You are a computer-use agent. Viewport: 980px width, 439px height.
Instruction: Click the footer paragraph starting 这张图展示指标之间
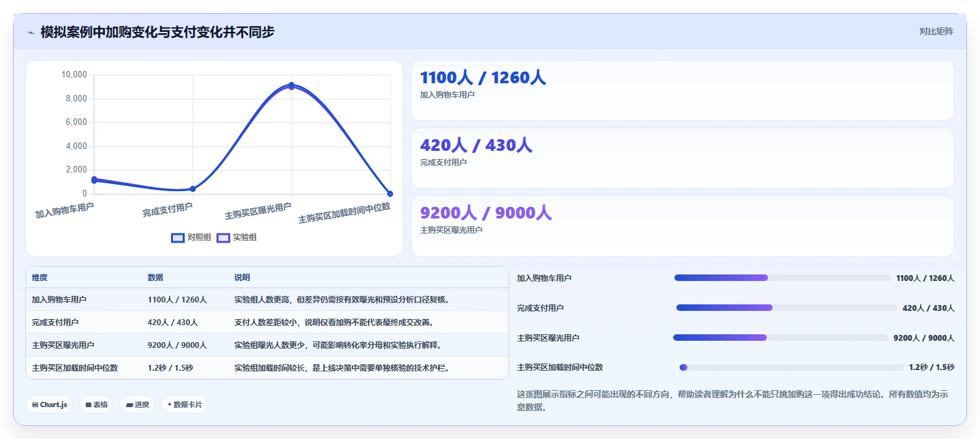(735, 401)
